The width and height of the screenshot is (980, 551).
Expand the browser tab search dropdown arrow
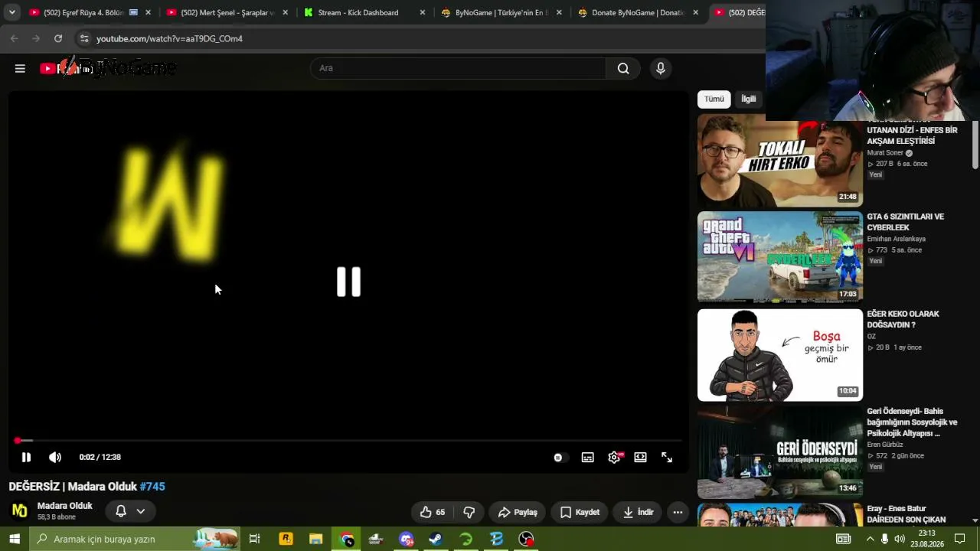pos(12,12)
